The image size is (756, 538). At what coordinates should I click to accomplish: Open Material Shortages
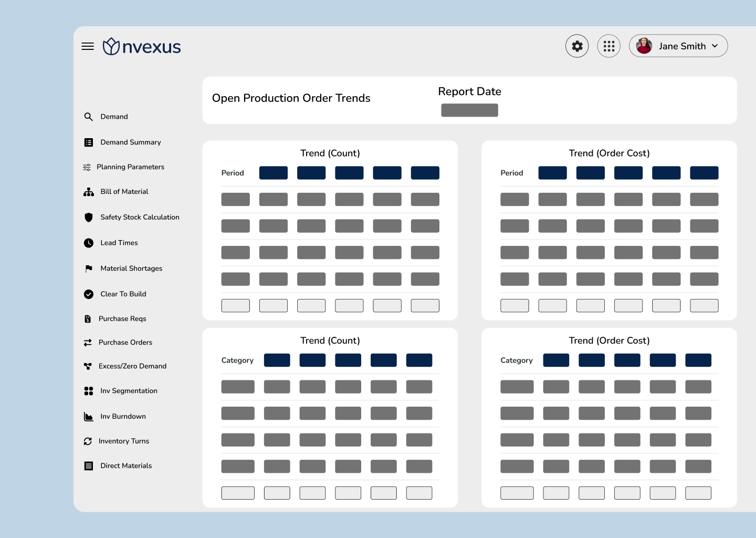[x=131, y=268]
